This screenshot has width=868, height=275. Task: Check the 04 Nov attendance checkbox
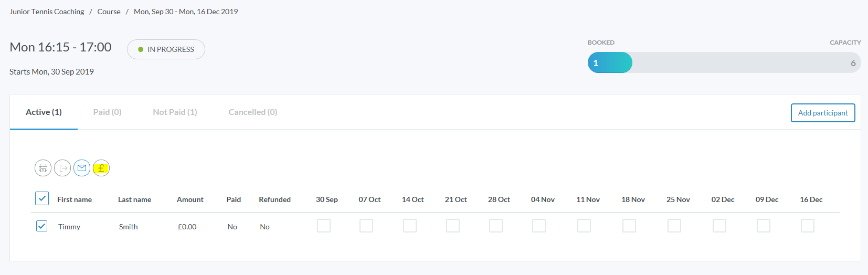[539, 226]
